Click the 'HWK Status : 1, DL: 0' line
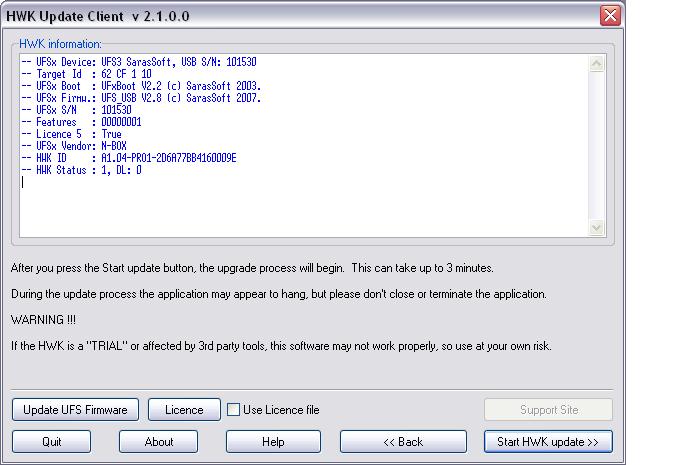 [81, 170]
